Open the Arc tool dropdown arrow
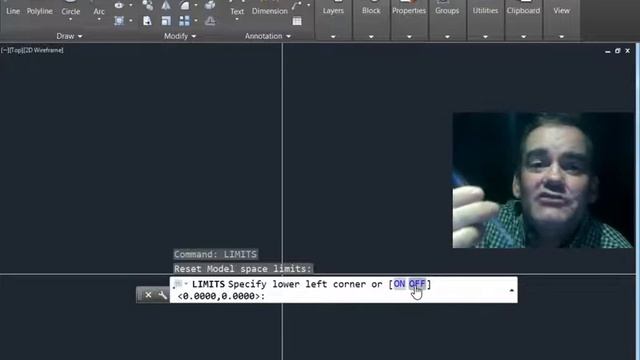The width and height of the screenshot is (640, 360). coord(99,19)
